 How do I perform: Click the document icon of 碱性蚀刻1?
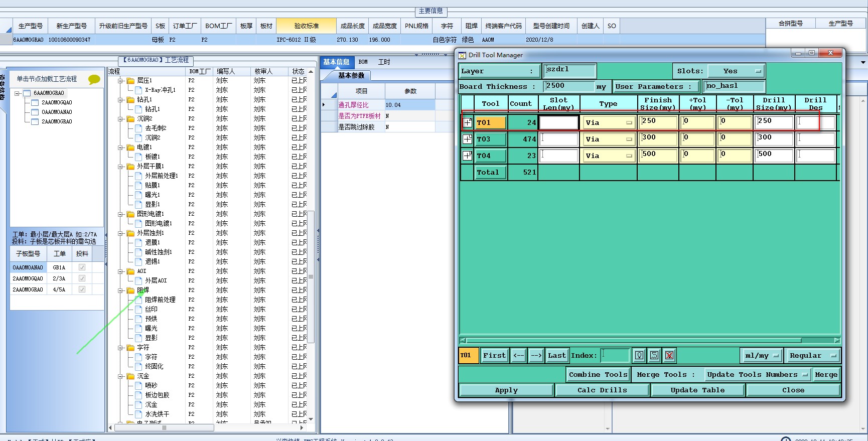coord(139,252)
